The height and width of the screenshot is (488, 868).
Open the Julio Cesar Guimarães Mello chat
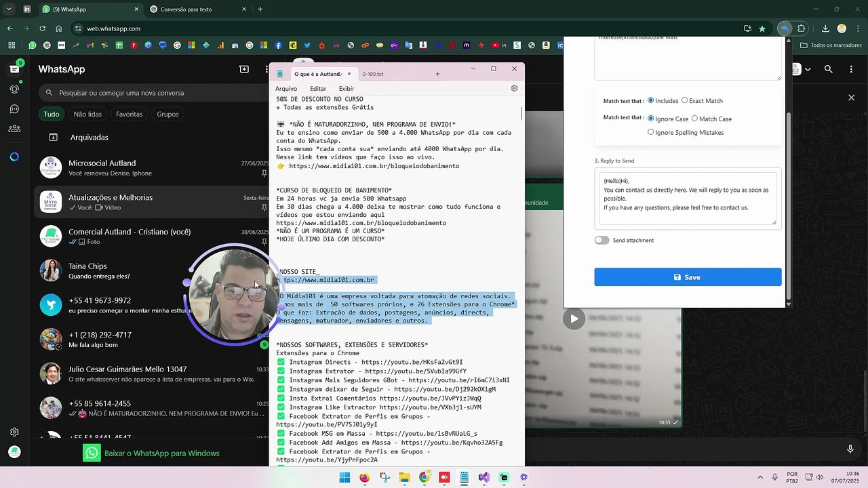click(152, 374)
